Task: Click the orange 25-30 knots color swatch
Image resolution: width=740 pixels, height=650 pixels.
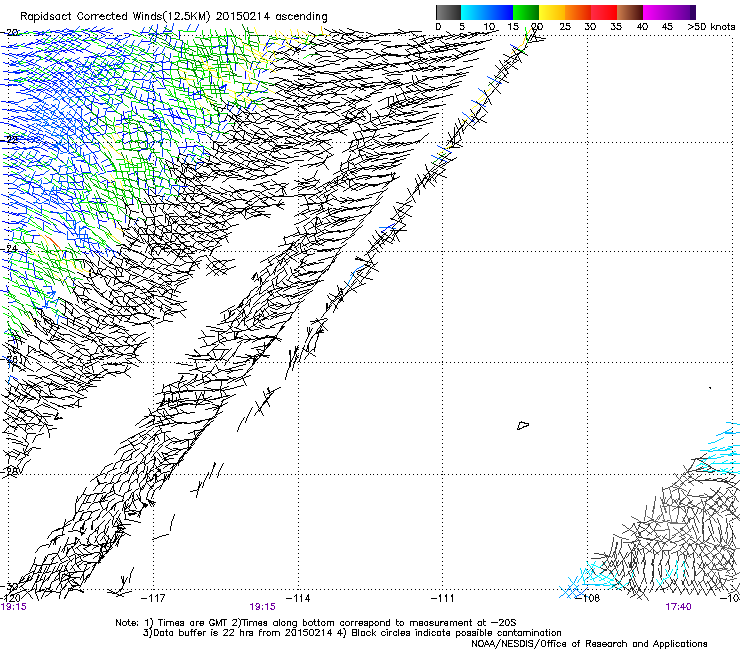Action: coord(578,12)
